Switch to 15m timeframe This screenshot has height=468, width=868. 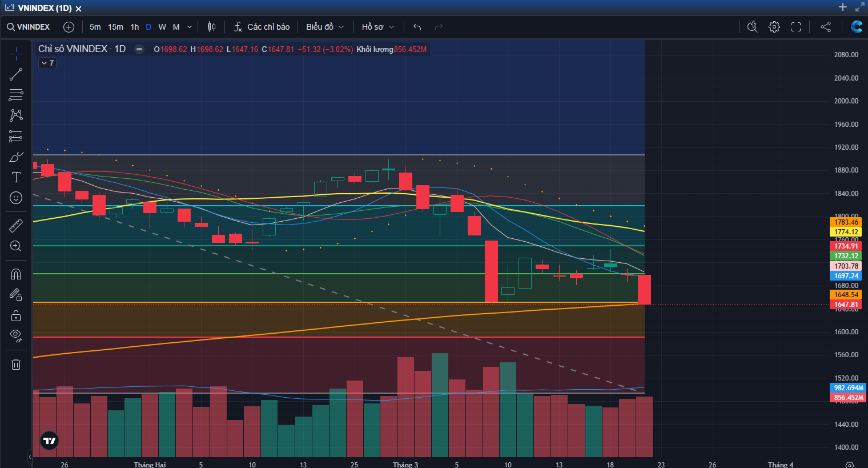(115, 27)
